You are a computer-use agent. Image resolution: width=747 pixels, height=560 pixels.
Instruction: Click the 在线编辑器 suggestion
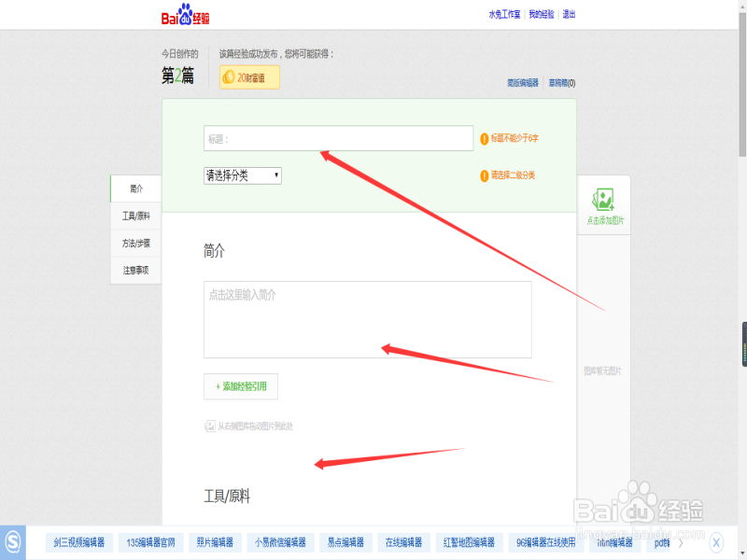(403, 542)
